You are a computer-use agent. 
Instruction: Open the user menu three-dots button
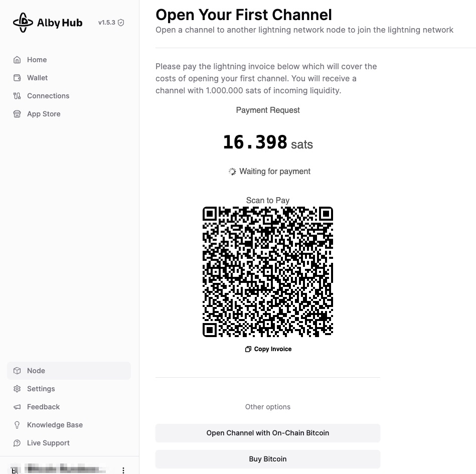[123, 470]
